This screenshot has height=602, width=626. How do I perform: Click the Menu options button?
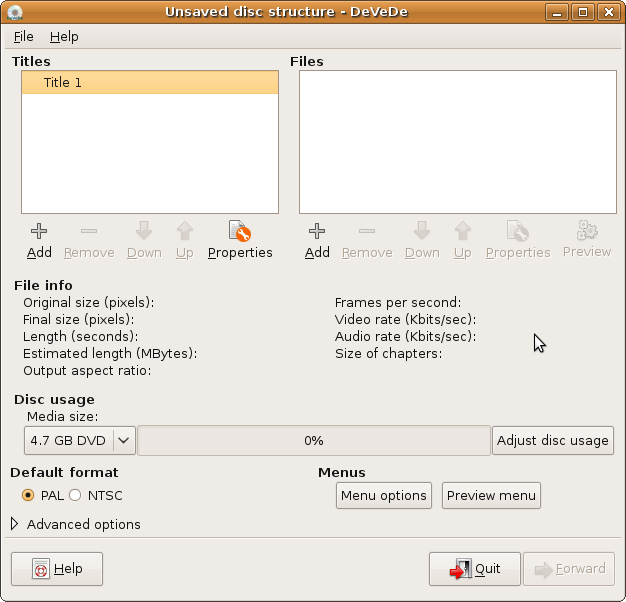point(384,495)
